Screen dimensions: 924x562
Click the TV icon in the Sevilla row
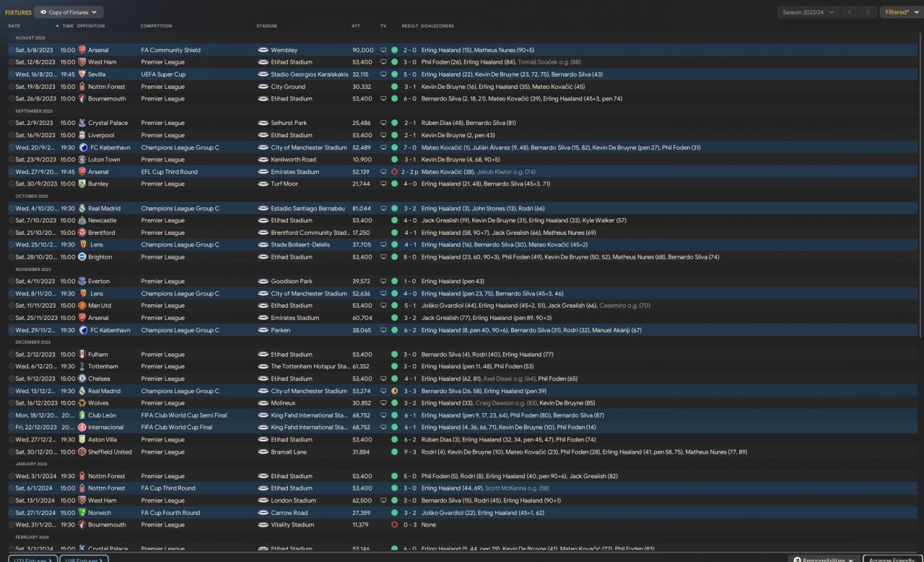[383, 74]
